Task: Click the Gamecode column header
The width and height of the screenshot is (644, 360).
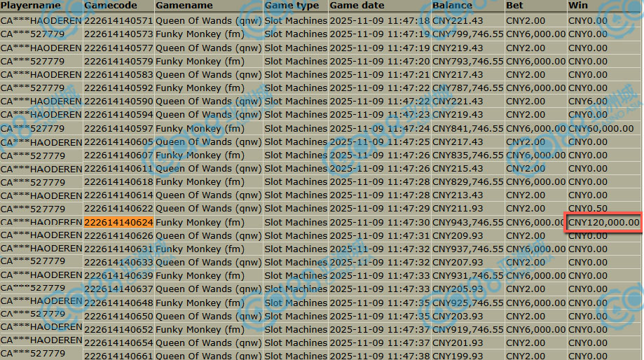Action: (109, 6)
